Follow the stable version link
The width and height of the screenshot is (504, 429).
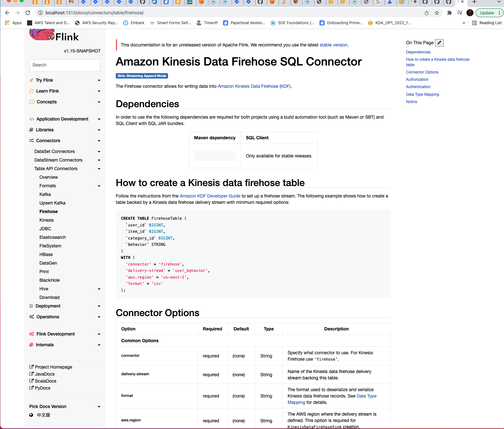pos(333,45)
